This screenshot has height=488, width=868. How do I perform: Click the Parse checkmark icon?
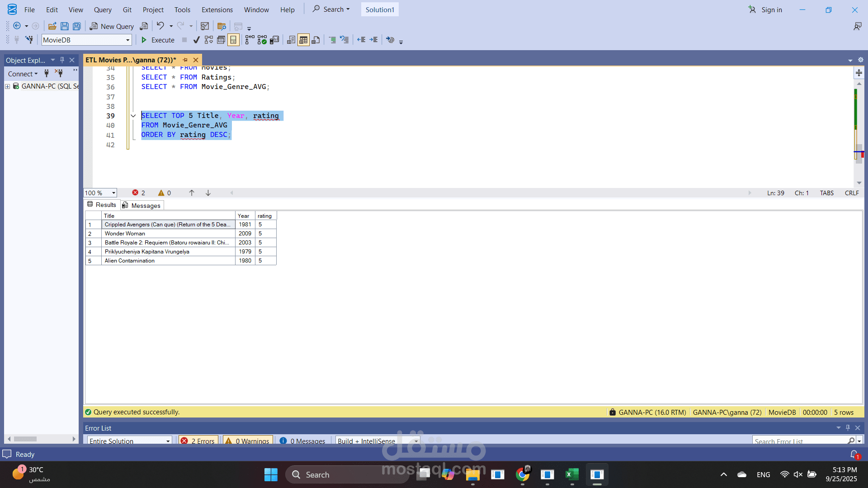[x=196, y=40]
